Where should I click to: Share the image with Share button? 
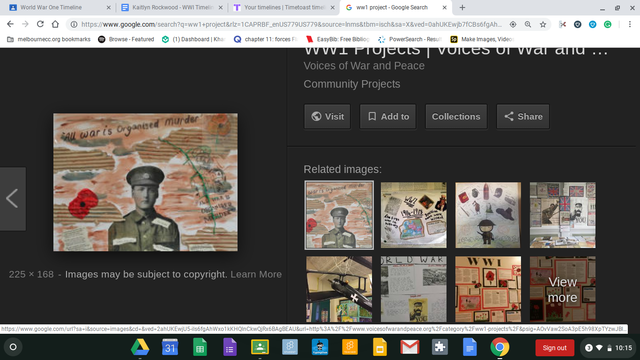coord(523,116)
